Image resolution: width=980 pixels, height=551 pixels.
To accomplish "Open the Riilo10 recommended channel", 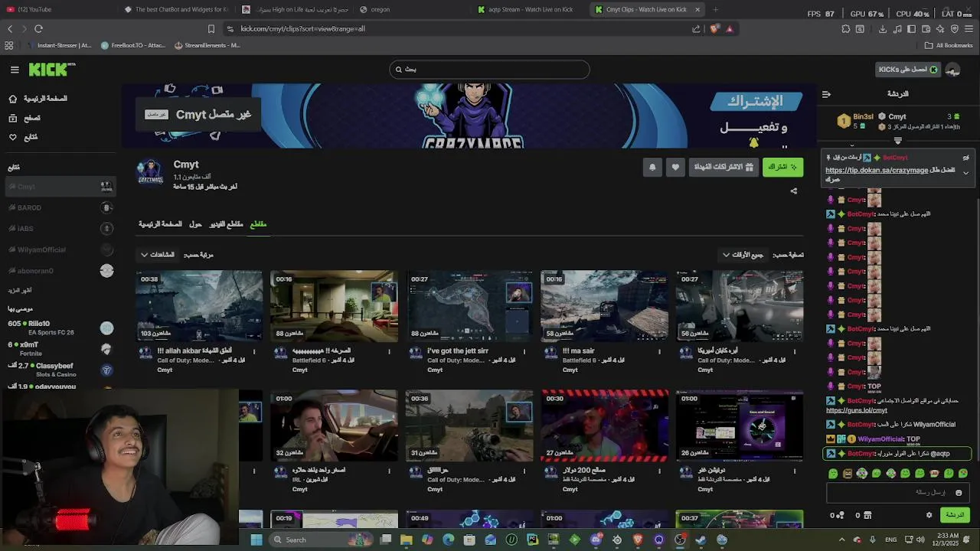I will tap(60, 328).
